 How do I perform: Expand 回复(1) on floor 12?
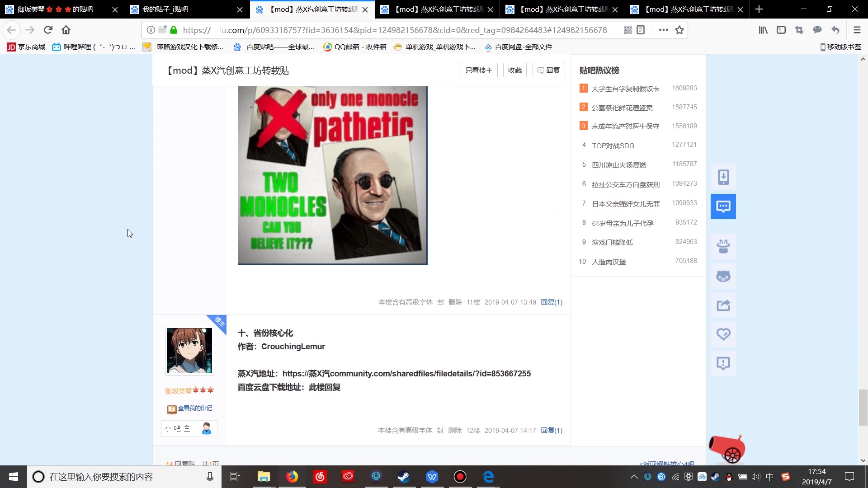coord(552,430)
